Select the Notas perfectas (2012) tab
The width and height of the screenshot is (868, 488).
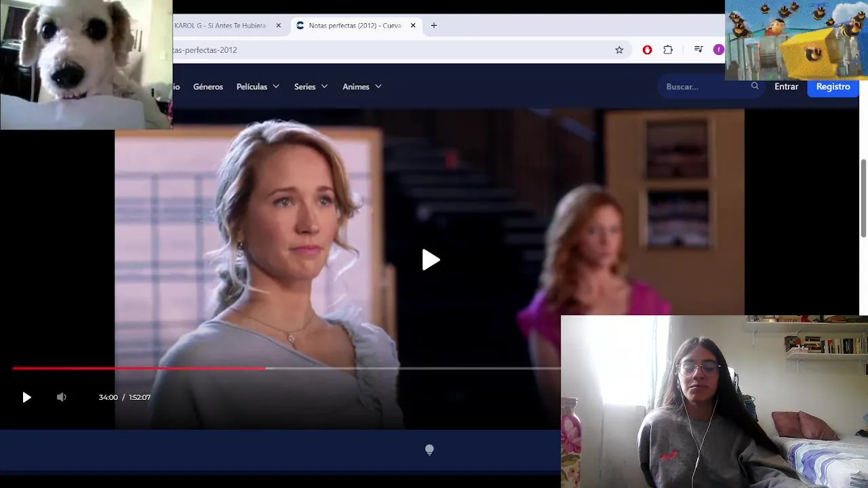(x=355, y=26)
